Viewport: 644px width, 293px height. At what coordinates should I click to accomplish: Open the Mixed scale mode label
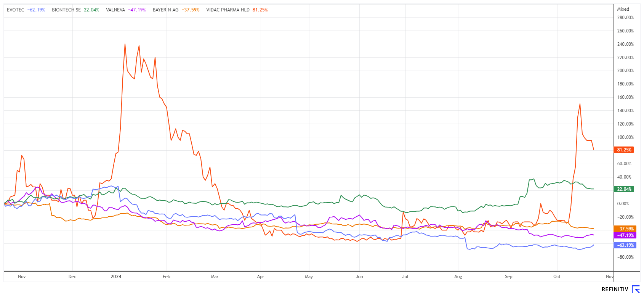623,9
